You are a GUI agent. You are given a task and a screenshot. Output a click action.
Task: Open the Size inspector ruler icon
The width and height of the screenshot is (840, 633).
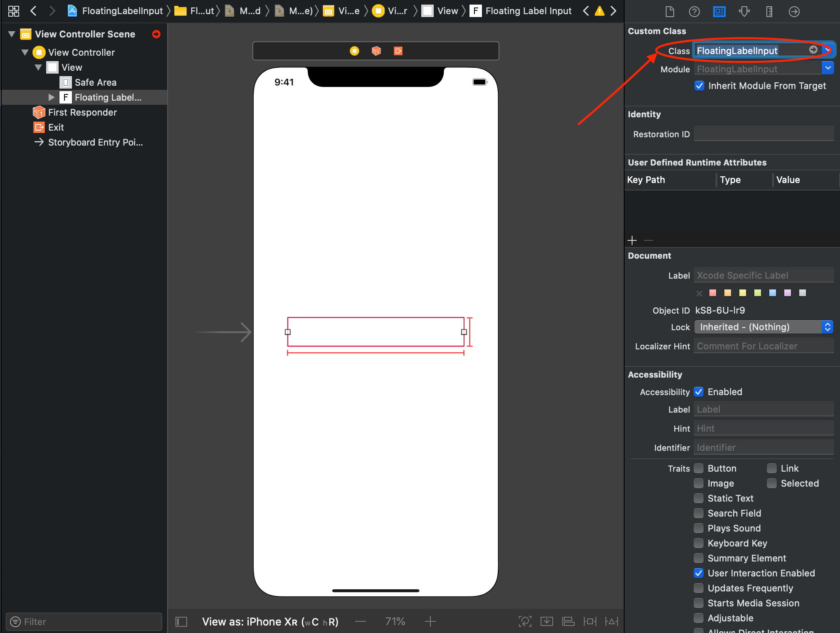tap(769, 11)
